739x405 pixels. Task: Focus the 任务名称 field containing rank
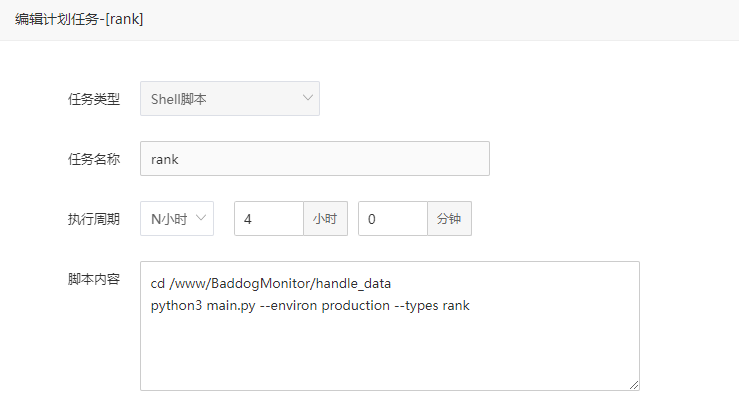pos(315,159)
